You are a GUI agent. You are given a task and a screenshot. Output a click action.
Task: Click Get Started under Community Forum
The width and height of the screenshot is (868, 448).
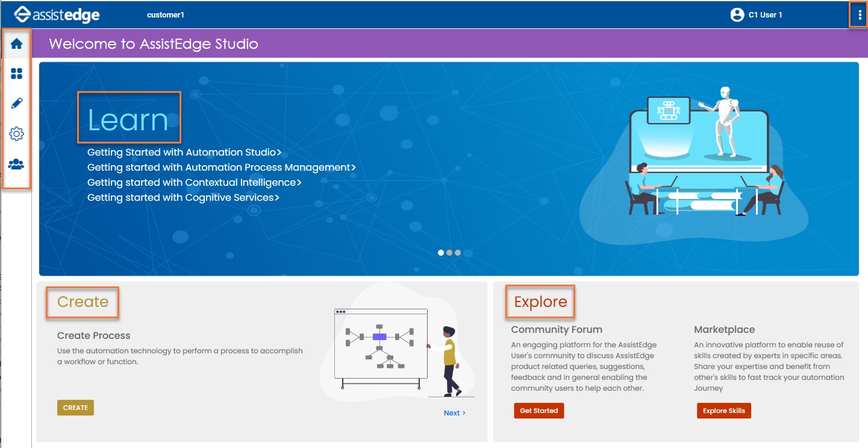pos(538,410)
